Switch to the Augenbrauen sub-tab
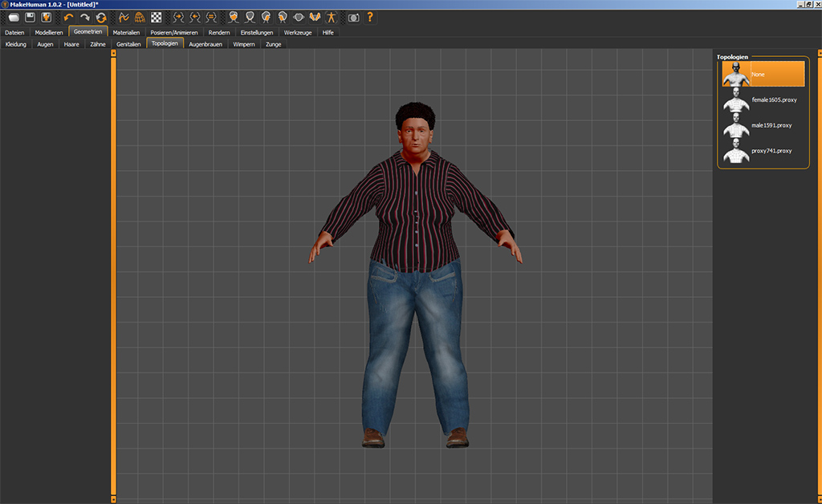The height and width of the screenshot is (504, 822). coord(205,44)
